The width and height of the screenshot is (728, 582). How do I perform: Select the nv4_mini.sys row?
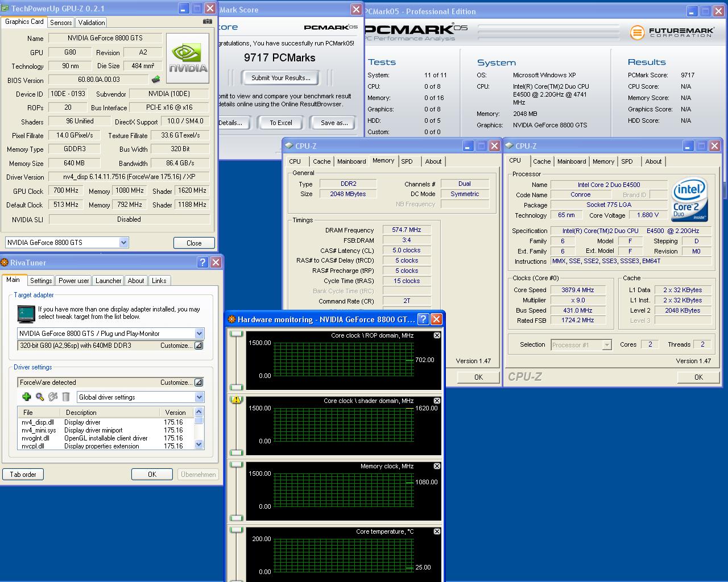click(x=106, y=430)
